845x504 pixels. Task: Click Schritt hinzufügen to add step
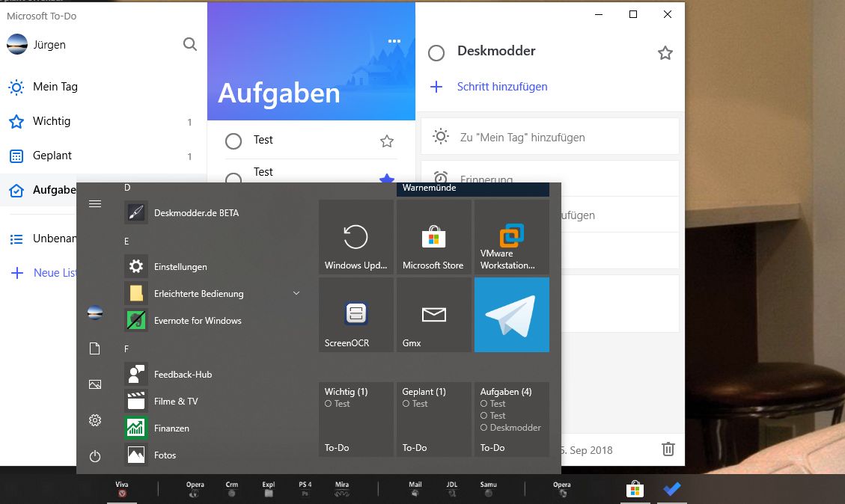pos(501,87)
